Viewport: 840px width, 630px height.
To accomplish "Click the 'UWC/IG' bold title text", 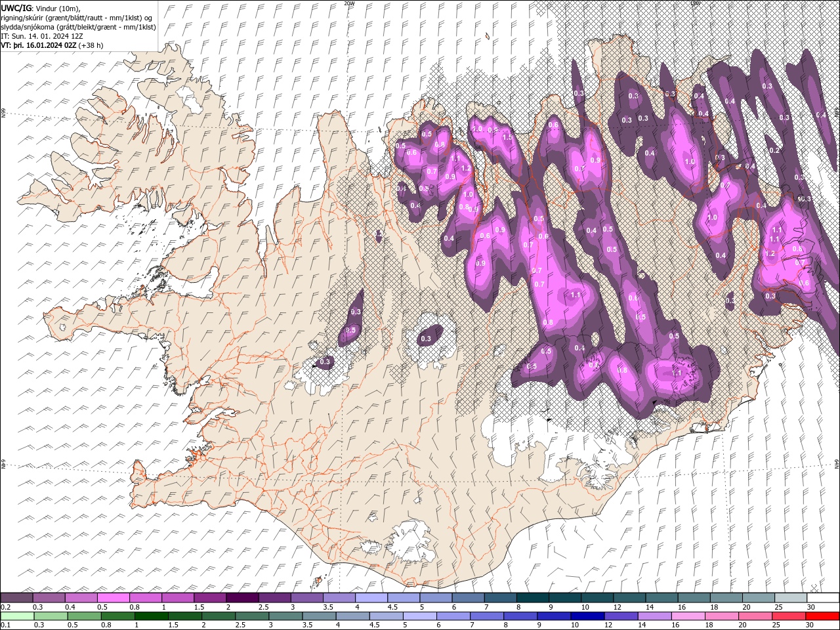I will coord(16,8).
